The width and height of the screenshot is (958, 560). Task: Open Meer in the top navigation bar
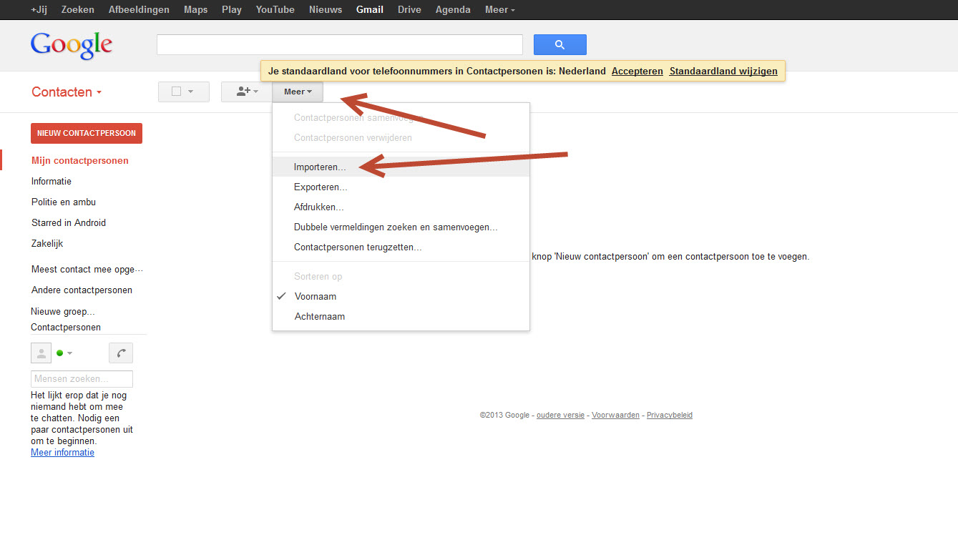(499, 10)
